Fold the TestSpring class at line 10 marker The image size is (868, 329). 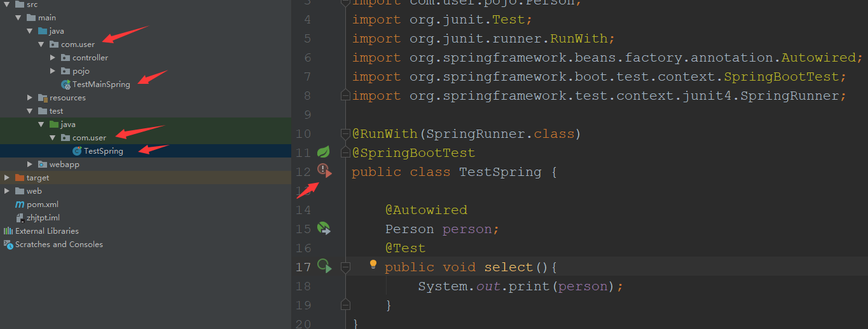pos(345,133)
